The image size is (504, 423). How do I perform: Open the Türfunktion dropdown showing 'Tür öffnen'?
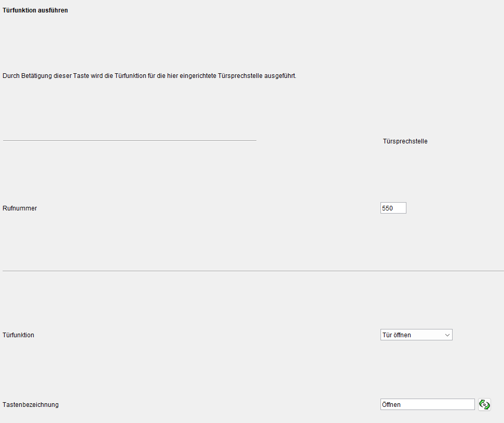click(416, 335)
